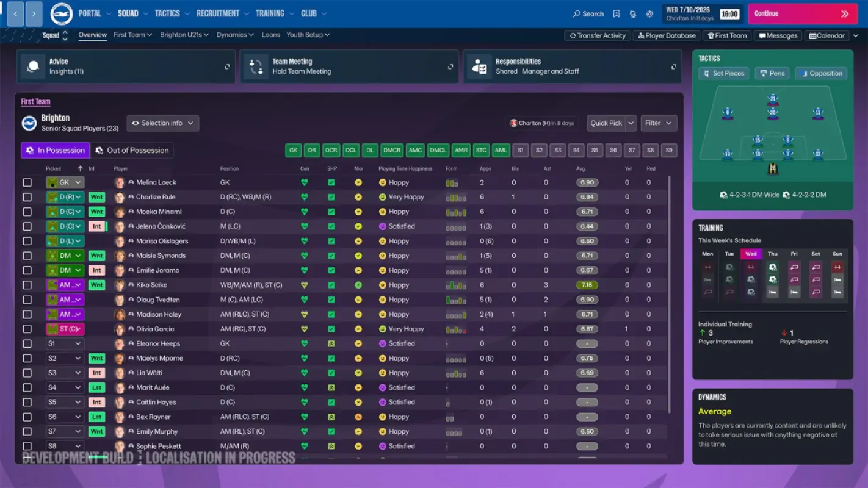Click the Continue button
868x488 pixels.
click(x=802, y=13)
